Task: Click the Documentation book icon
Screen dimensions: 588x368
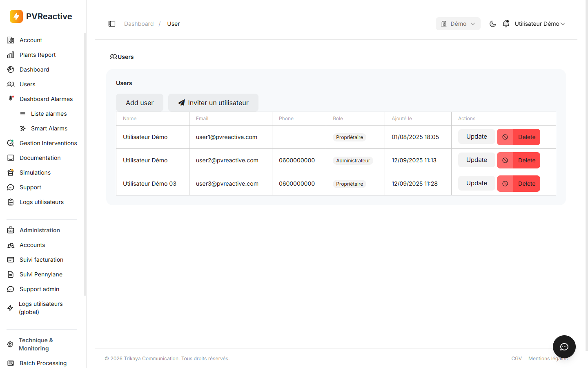Action: [x=11, y=158]
